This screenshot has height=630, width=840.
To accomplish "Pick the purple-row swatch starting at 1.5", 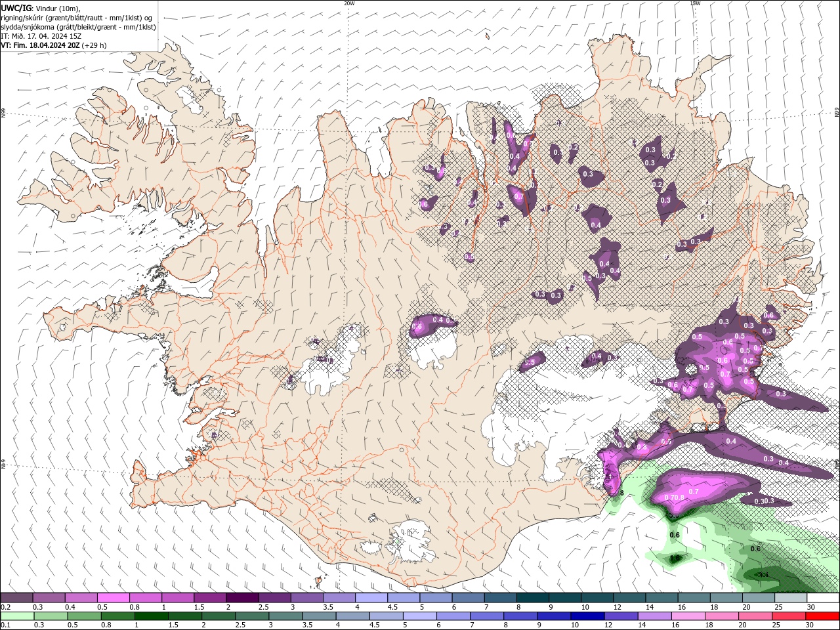I will [209, 598].
